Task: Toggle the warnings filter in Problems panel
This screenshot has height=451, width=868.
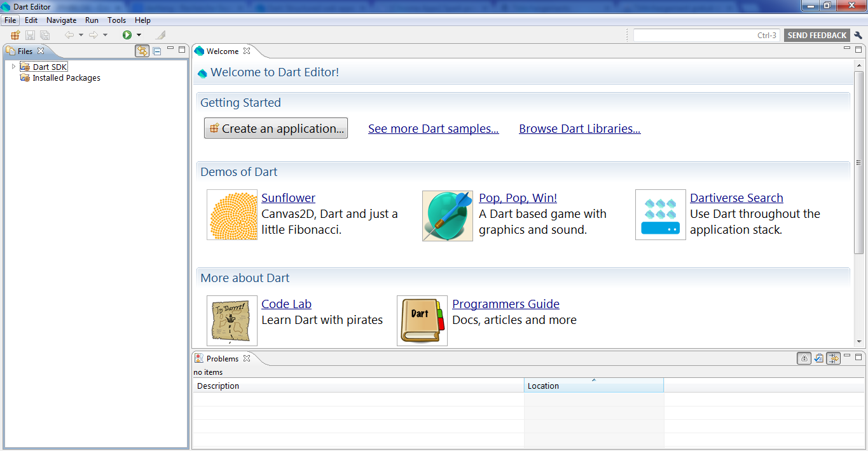Action: pyautogui.click(x=804, y=358)
